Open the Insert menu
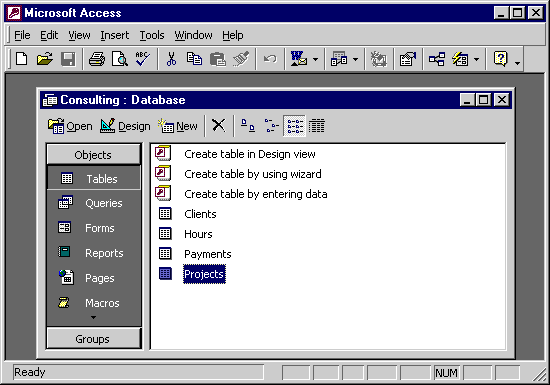 click(115, 35)
